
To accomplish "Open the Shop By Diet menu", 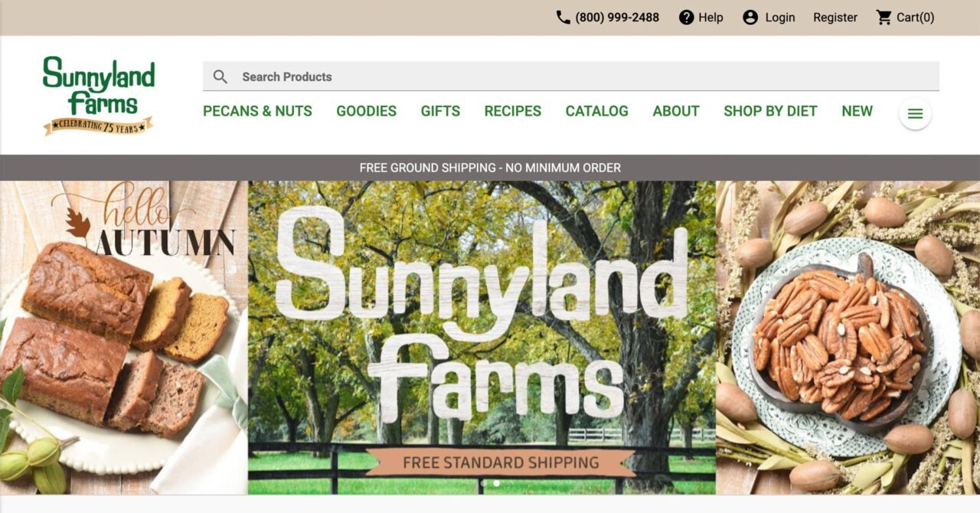I will [x=770, y=111].
